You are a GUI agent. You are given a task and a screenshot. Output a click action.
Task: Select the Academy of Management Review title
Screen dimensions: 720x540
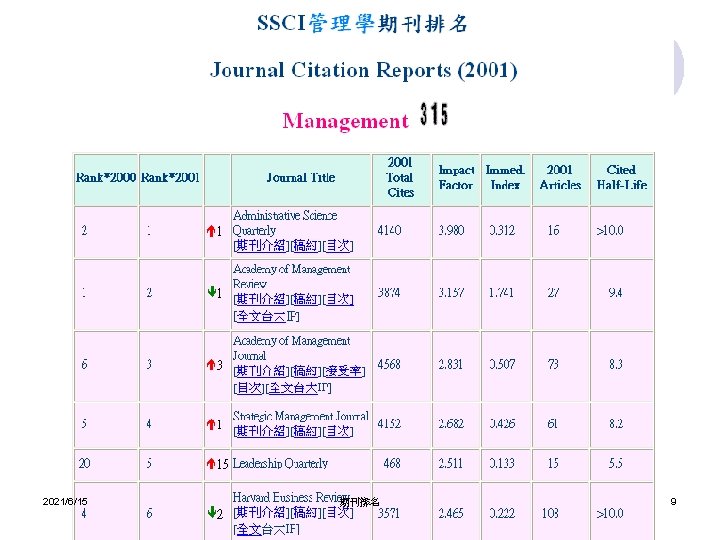291,276
